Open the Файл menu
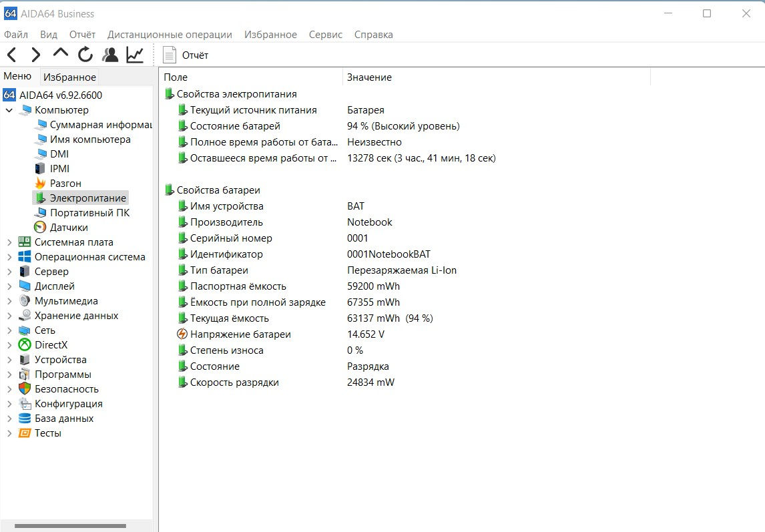The image size is (765, 532). tap(16, 35)
